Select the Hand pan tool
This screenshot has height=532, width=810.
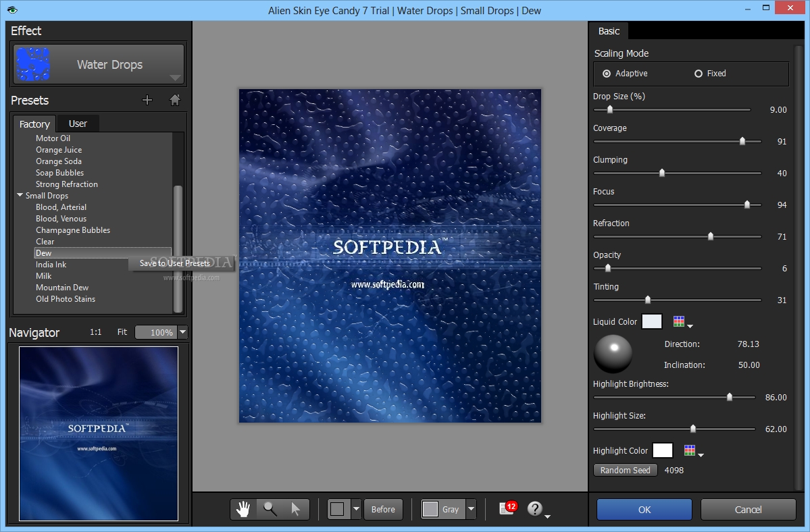[x=243, y=509]
